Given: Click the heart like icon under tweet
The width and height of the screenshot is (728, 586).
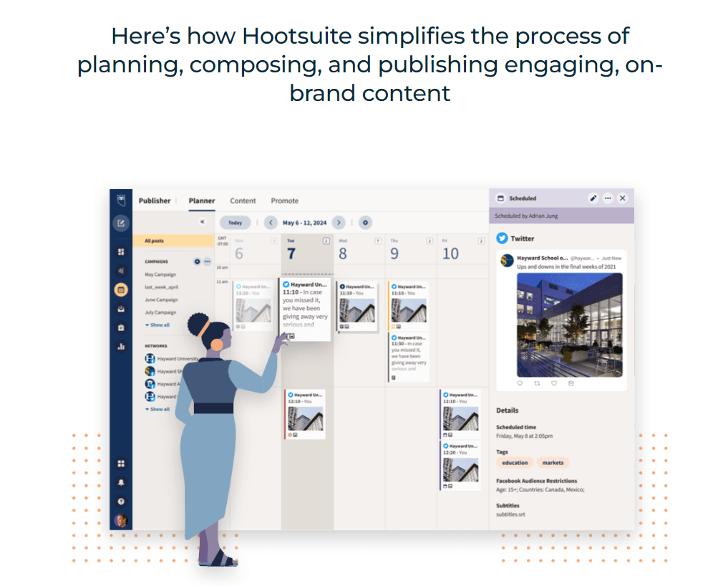Looking at the screenshot, I should 554,383.
